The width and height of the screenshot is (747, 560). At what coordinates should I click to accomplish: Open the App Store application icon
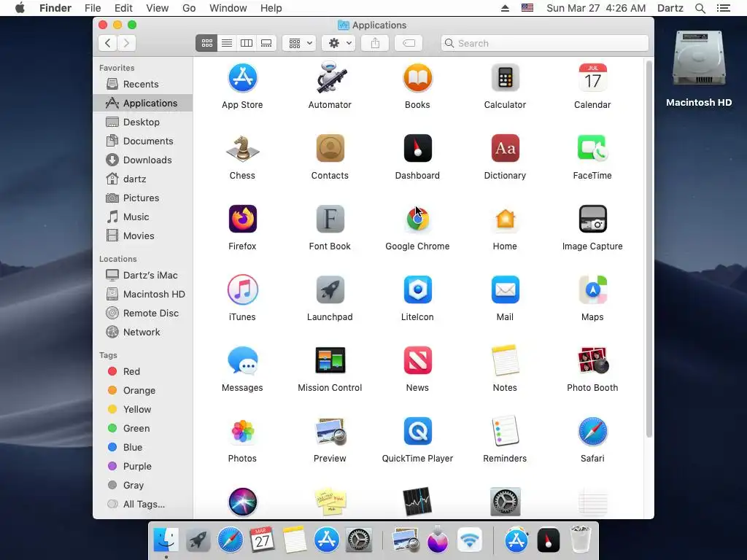[242, 78]
